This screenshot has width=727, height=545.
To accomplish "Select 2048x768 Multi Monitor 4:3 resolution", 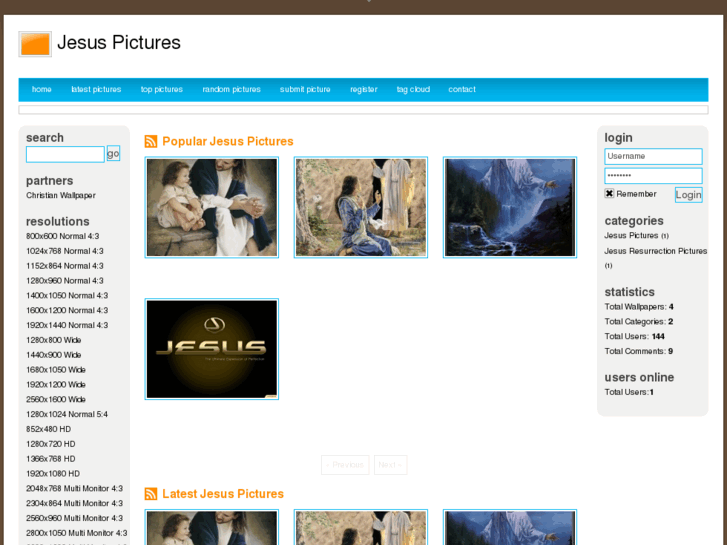I will [x=75, y=488].
